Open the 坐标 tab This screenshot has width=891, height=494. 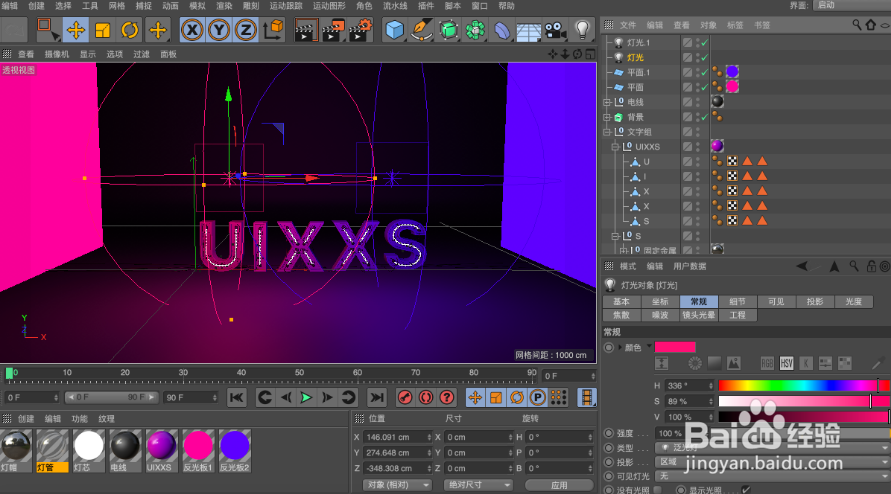(660, 301)
